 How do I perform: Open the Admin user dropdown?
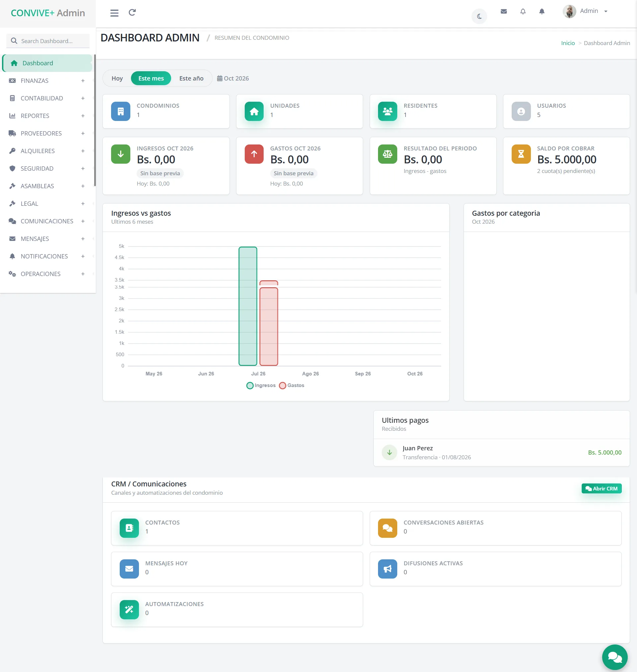click(594, 11)
